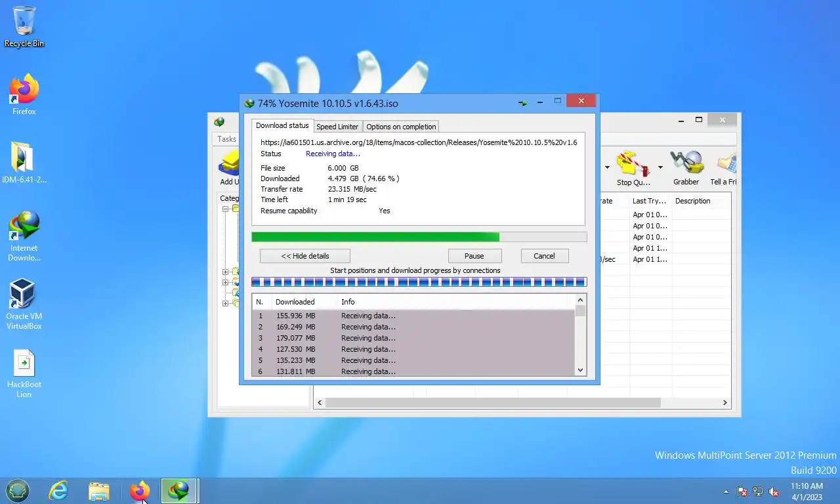Screen dimensions: 840x504
Task: Click the Description column header
Action: 700,201
